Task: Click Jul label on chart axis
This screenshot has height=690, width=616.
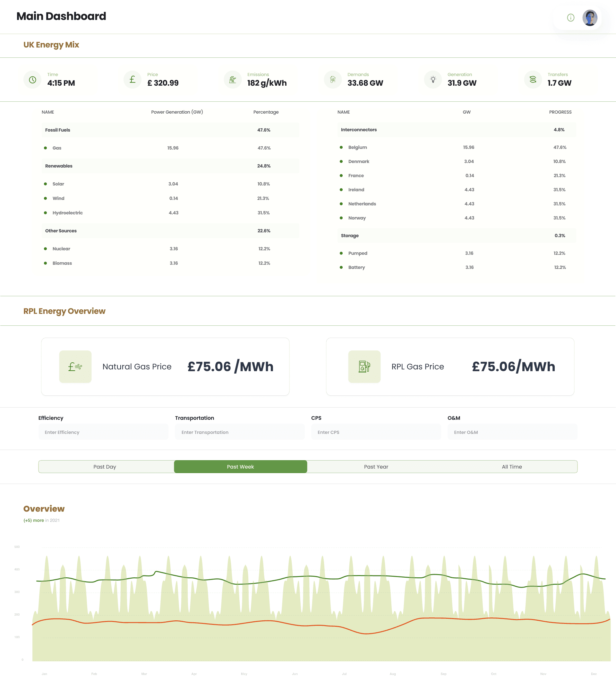Action: (x=344, y=674)
